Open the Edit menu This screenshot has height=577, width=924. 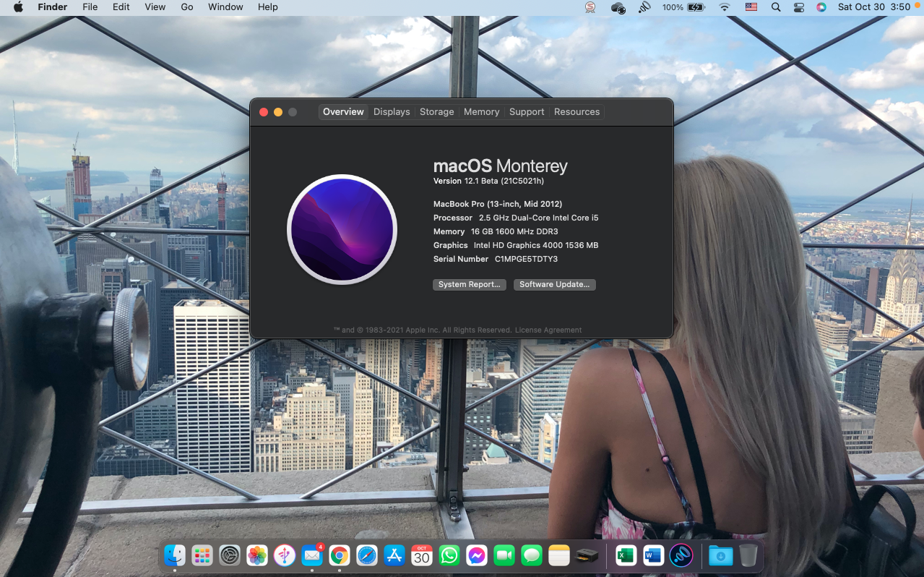tap(121, 7)
